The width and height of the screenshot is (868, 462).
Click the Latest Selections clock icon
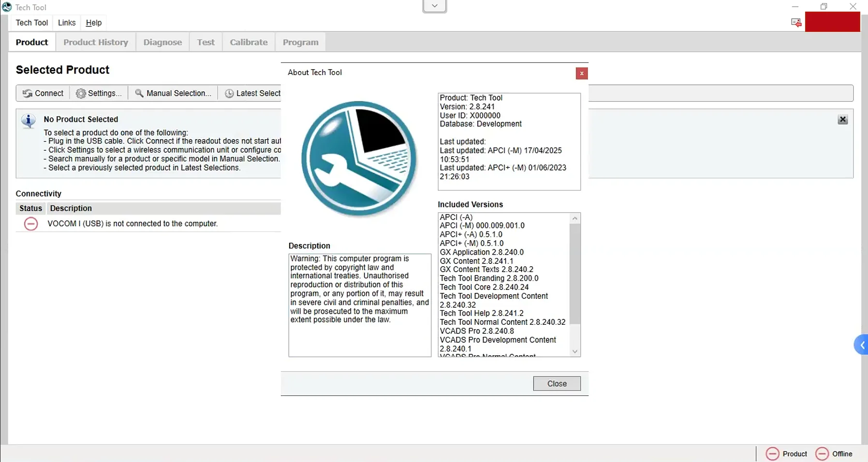coord(229,93)
